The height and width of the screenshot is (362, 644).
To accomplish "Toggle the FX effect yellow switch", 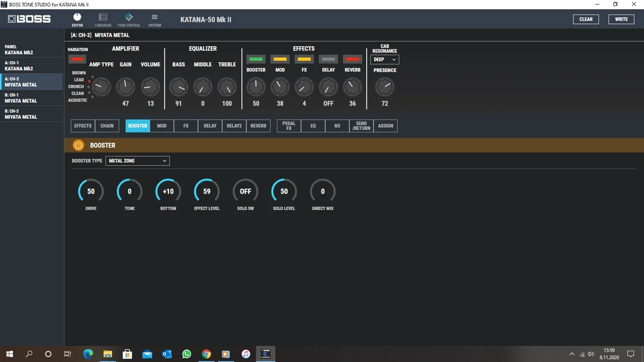I will point(304,59).
